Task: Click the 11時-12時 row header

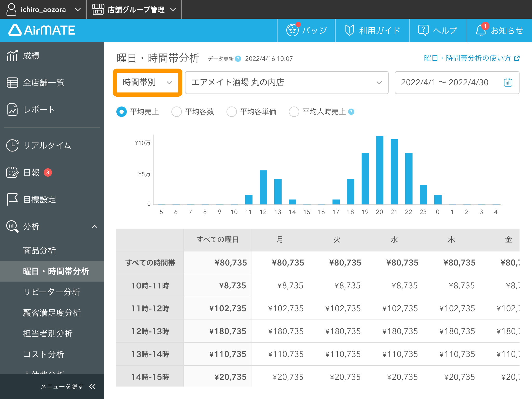Action: click(x=150, y=308)
